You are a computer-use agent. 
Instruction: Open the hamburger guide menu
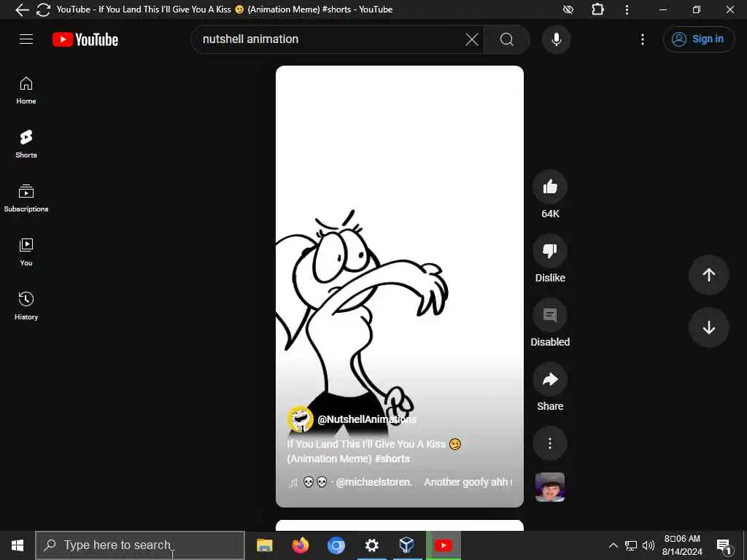(26, 39)
